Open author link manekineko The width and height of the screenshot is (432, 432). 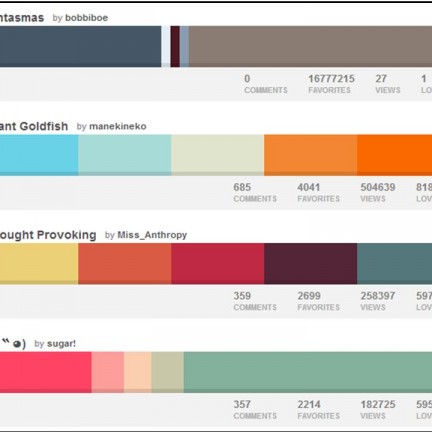tap(118, 126)
